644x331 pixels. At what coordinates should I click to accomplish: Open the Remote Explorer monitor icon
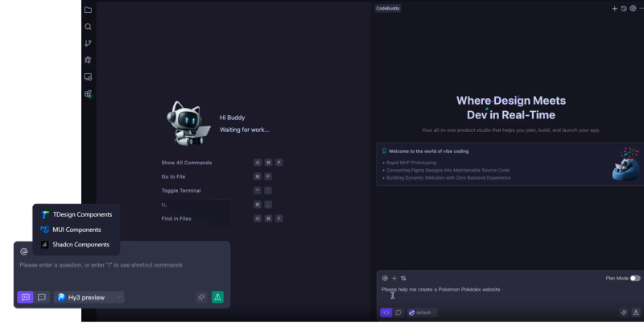click(x=88, y=77)
